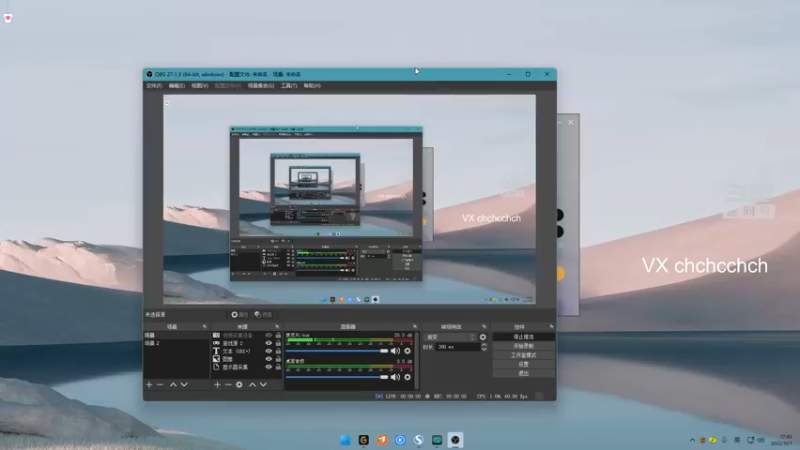Click the 开始录制 start recording button
The image size is (800, 450).
(523, 346)
